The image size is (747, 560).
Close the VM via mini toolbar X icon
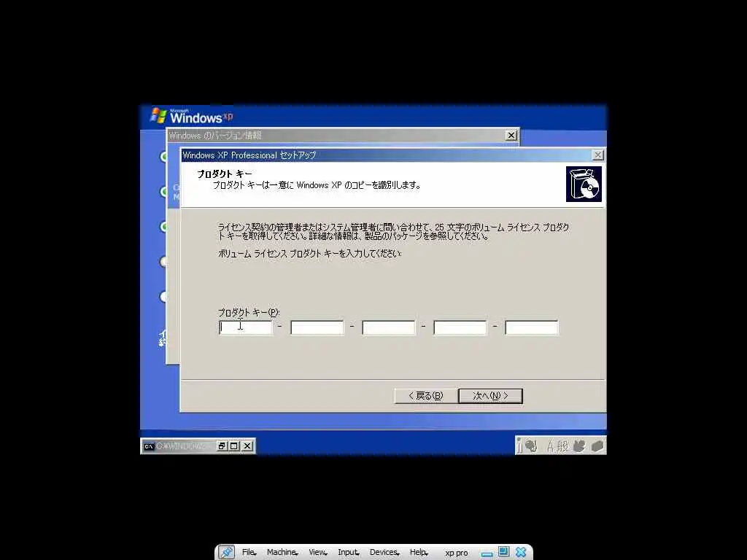tap(521, 553)
